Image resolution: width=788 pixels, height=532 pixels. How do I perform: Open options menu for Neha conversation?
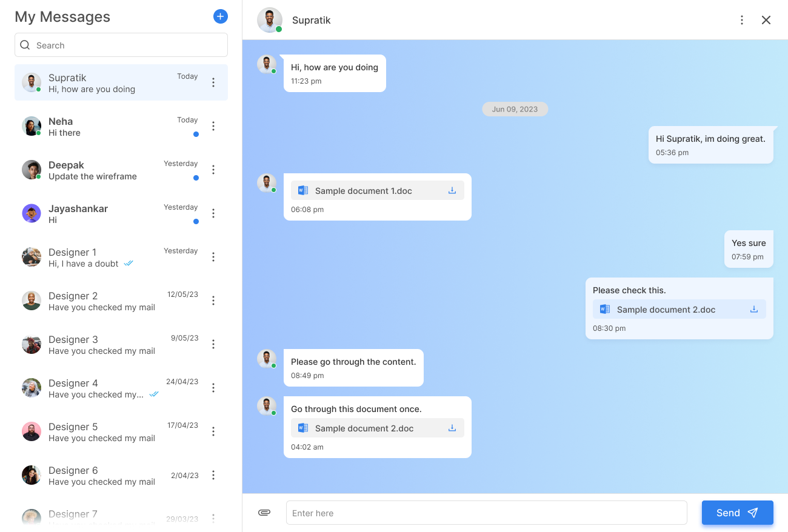213,126
